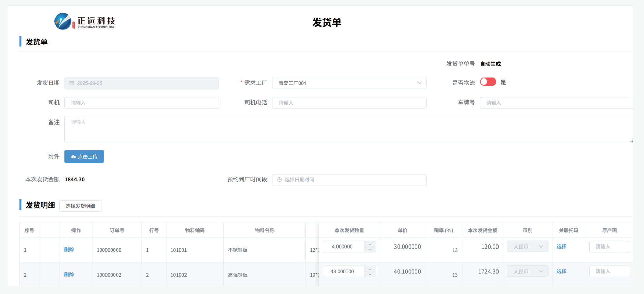Increase row 2 quantity using up arrow
Viewport: 644px width, 294px height.
pos(370,269)
